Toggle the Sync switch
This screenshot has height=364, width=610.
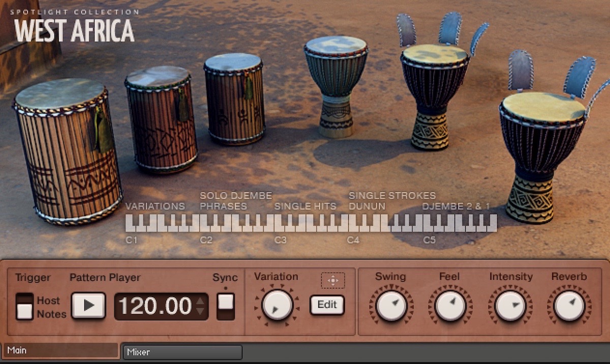225,306
